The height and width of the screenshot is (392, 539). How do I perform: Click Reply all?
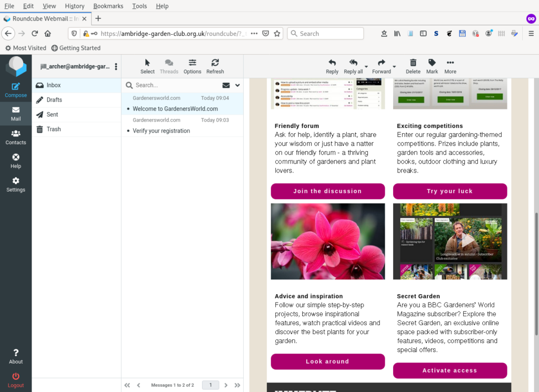pos(353,66)
